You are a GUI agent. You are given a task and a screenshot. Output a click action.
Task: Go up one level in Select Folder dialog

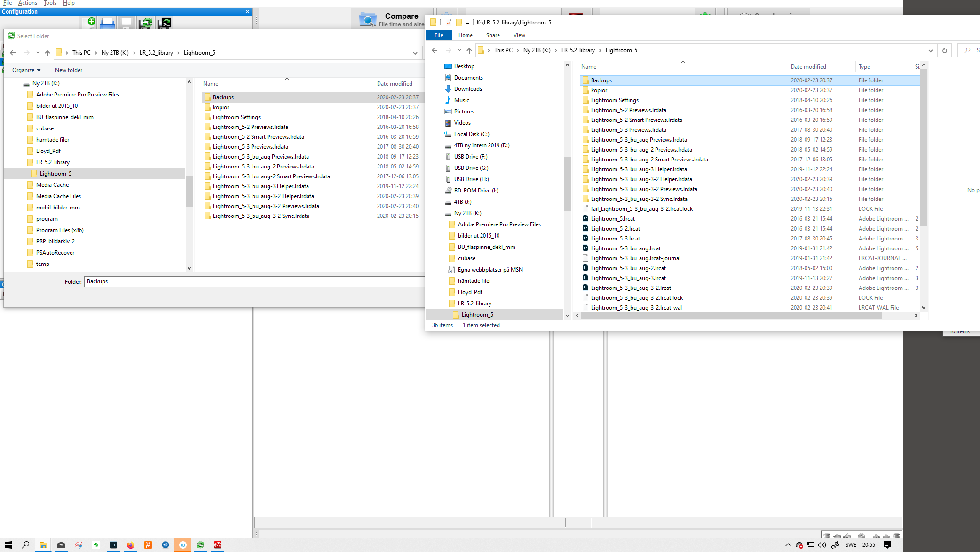click(47, 53)
